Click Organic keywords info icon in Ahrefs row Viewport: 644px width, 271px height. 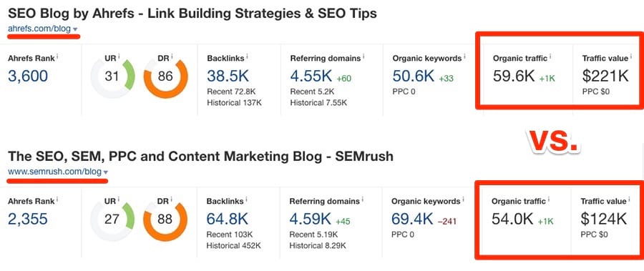(464, 56)
